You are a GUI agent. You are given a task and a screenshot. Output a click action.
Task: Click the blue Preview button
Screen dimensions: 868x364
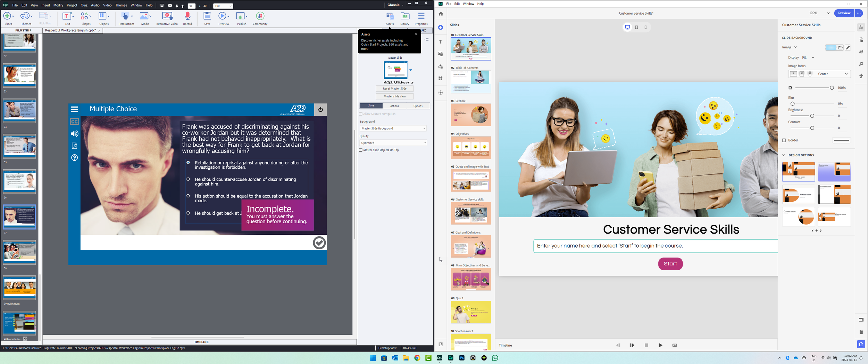tap(844, 13)
